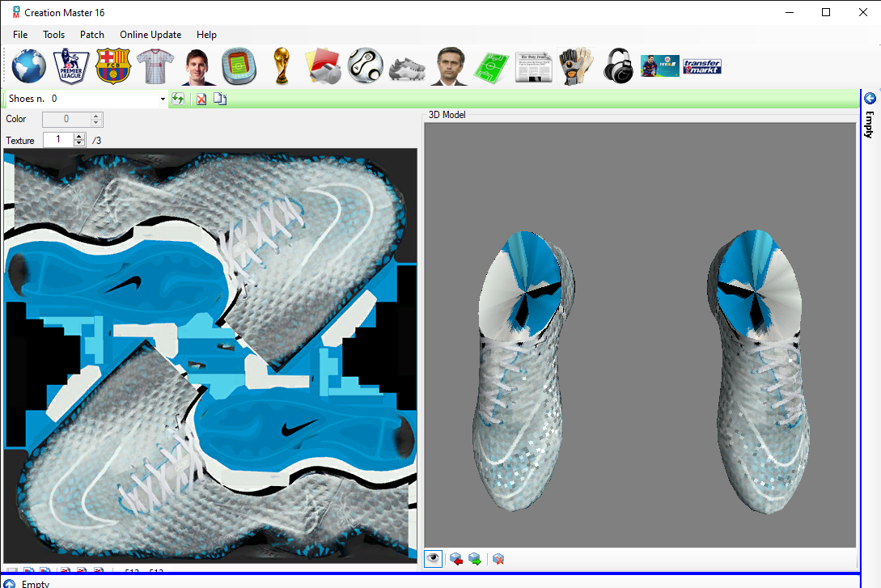Open the Patch menu
Image resolution: width=881 pixels, height=588 pixels.
pyautogui.click(x=92, y=35)
